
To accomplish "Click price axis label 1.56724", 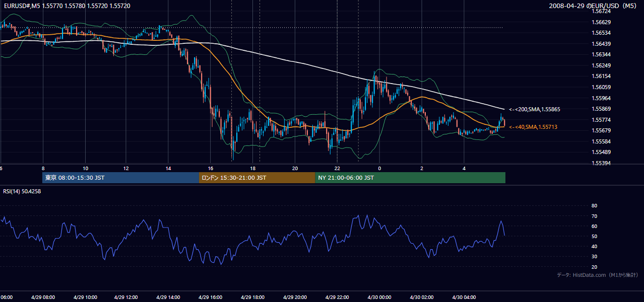I will [600, 11].
